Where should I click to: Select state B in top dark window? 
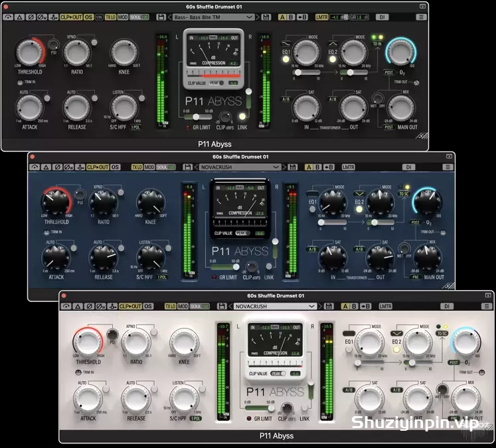291,17
